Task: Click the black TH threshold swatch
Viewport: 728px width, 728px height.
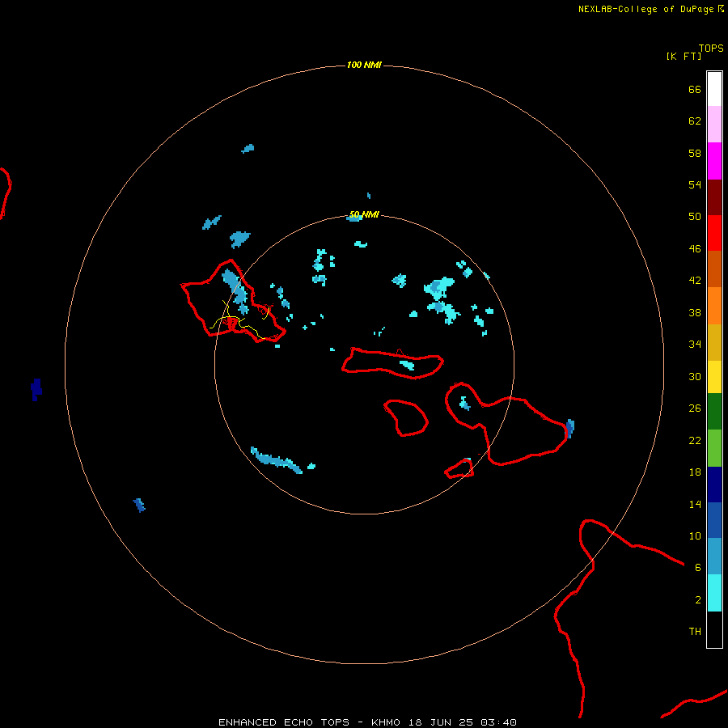Action: point(714,629)
